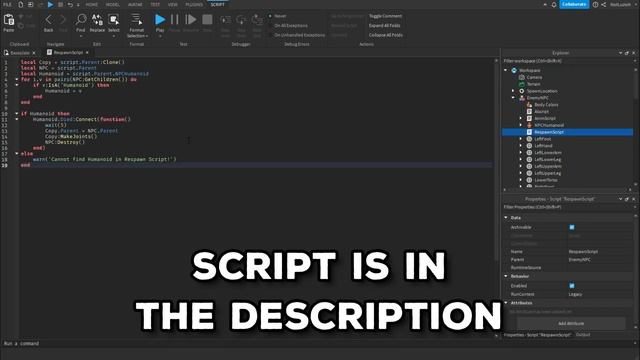The height and width of the screenshot is (360, 640).
Task: Expand the NPCHumanoid node
Action: pyautogui.click(x=521, y=125)
